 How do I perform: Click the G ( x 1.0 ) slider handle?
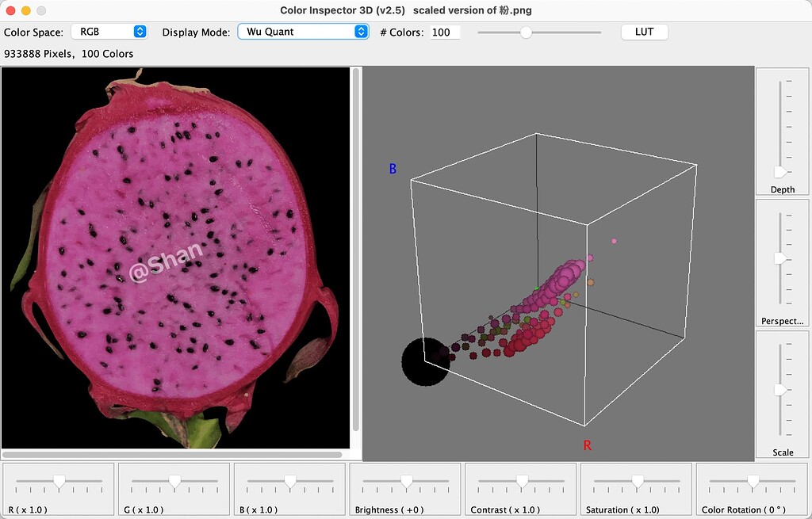pos(174,479)
